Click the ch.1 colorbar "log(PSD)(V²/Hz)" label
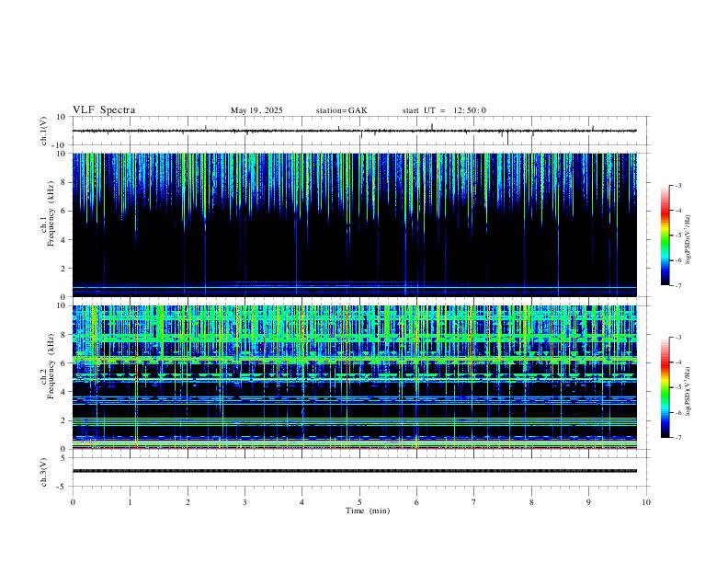 688,239
